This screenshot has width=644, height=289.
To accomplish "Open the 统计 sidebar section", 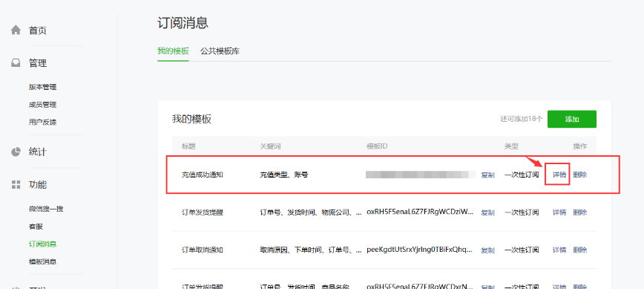I will coord(37,152).
